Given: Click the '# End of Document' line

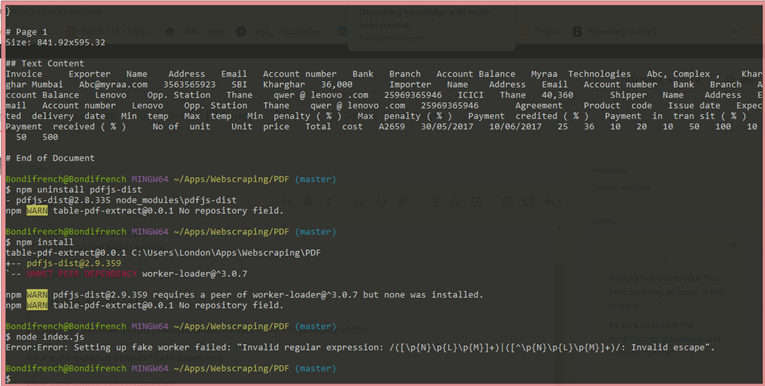Looking at the screenshot, I should coord(50,158).
